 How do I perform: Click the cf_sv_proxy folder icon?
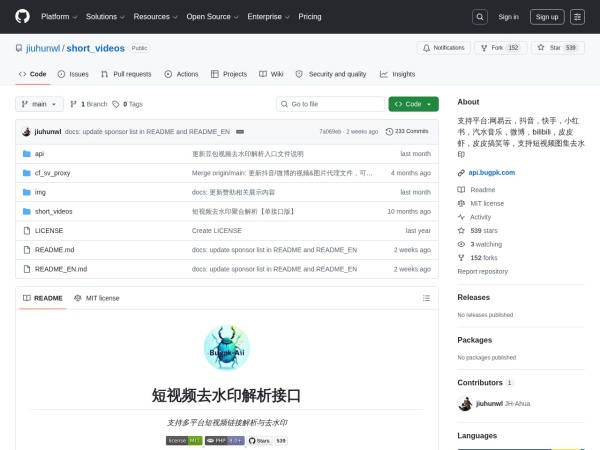(26, 173)
